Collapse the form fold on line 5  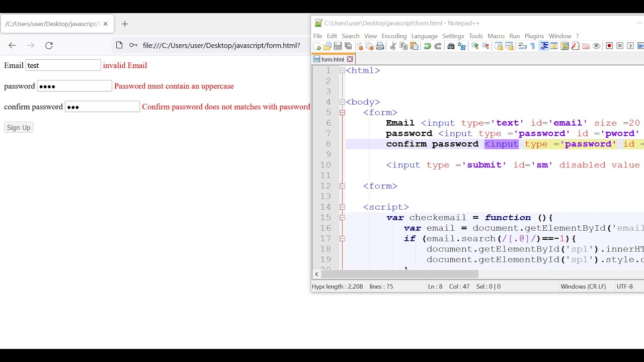click(x=342, y=113)
